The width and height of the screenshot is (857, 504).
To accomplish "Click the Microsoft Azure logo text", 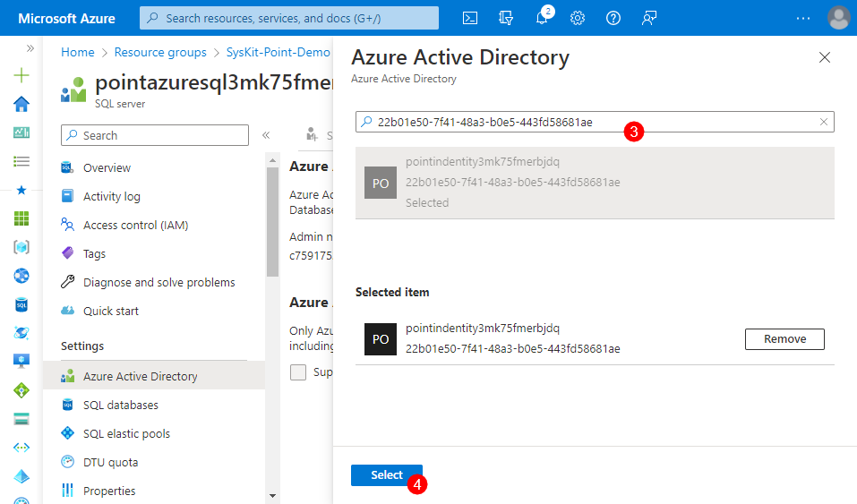I will (66, 19).
